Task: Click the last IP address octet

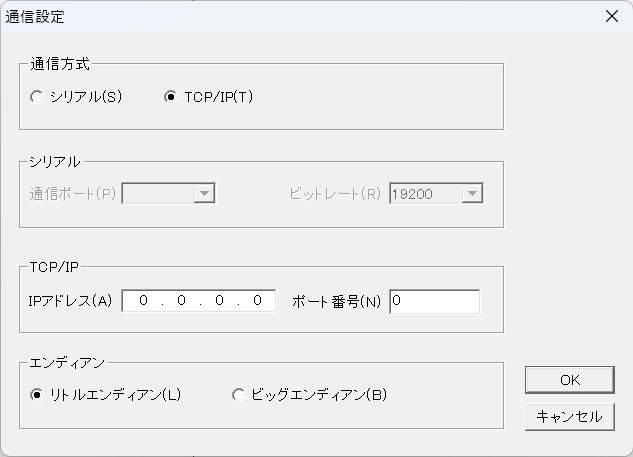Action: coord(256,301)
